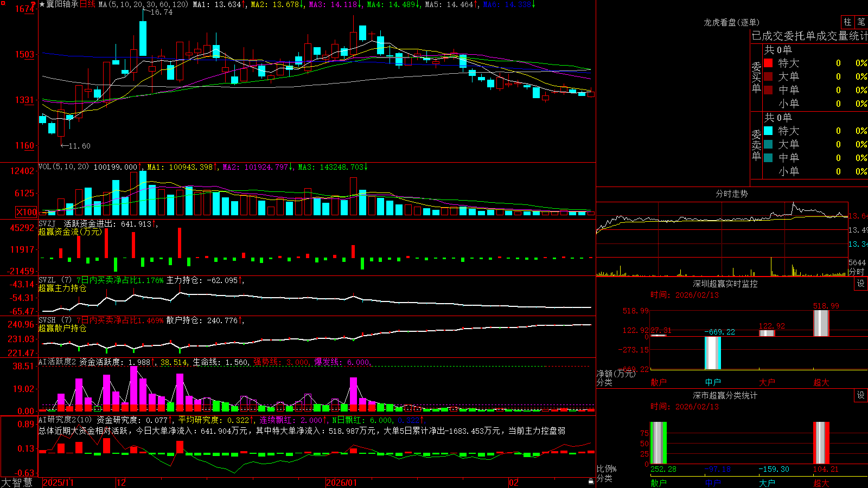Click the bright red 特大 buy order swatch
The height and width of the screenshot is (488, 868).
(x=768, y=63)
